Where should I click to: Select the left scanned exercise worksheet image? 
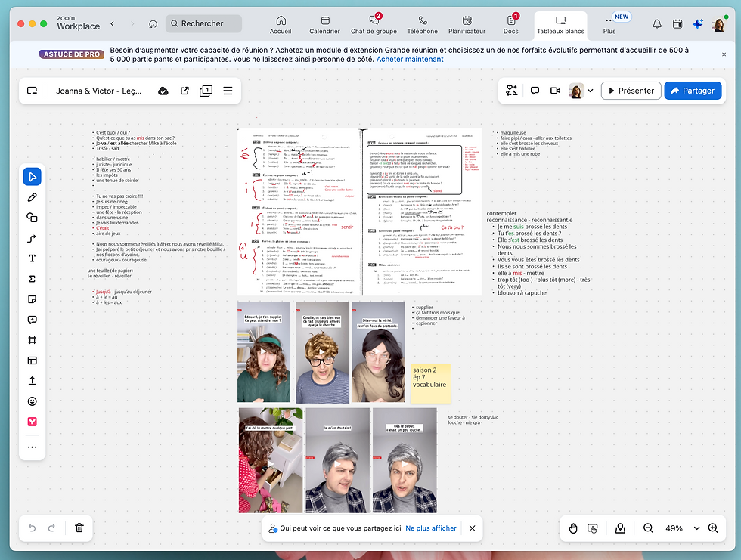tap(299, 212)
